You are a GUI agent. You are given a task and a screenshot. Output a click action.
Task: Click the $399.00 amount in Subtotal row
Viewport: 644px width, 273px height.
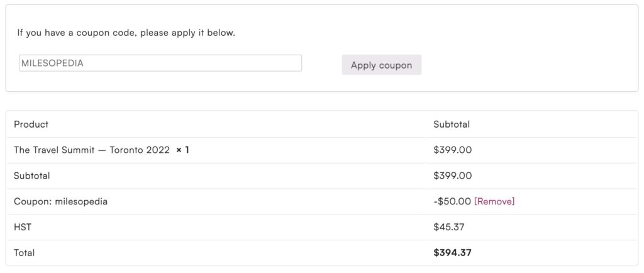(452, 176)
